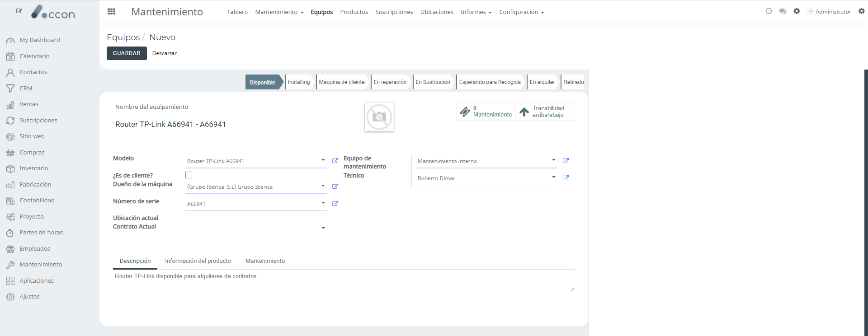Open Fabricación module in sidebar
The width and height of the screenshot is (868, 336).
pyautogui.click(x=35, y=185)
